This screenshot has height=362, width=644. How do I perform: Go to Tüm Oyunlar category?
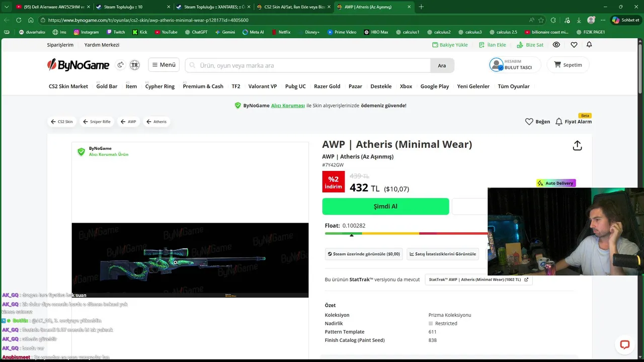click(514, 86)
